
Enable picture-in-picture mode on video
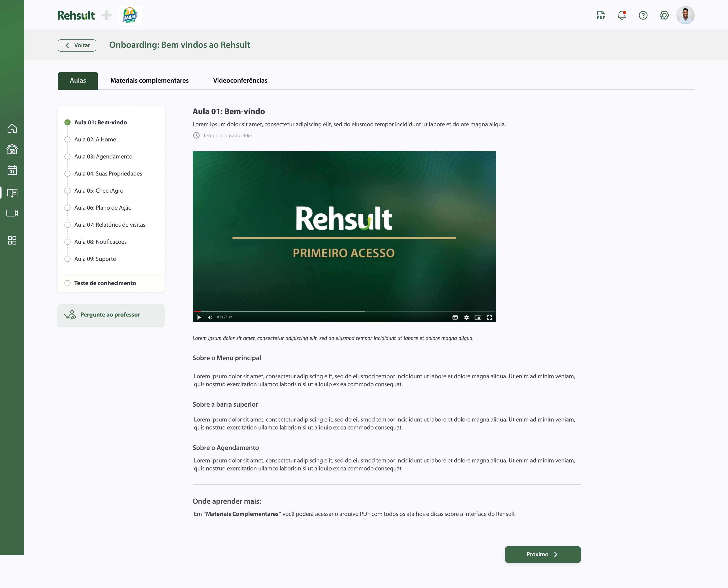(478, 317)
